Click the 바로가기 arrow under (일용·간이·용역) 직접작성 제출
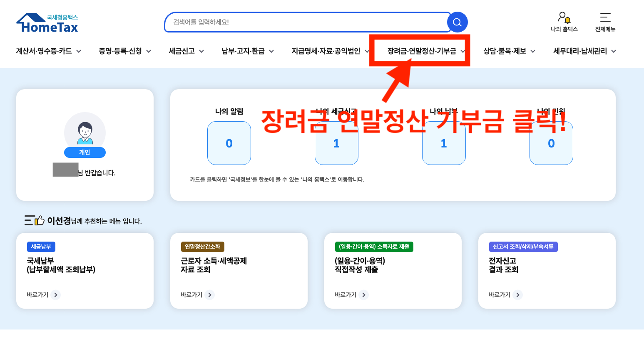This screenshot has height=337, width=644. [x=364, y=295]
